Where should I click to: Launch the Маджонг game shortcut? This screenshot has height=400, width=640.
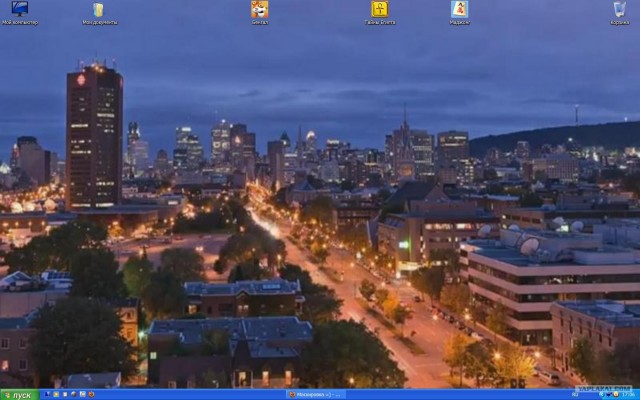459,13
